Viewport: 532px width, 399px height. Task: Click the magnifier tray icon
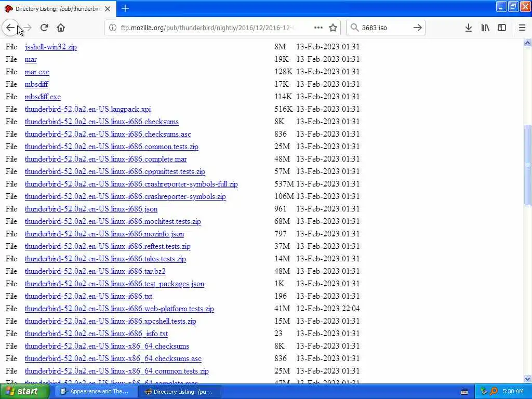click(494, 392)
